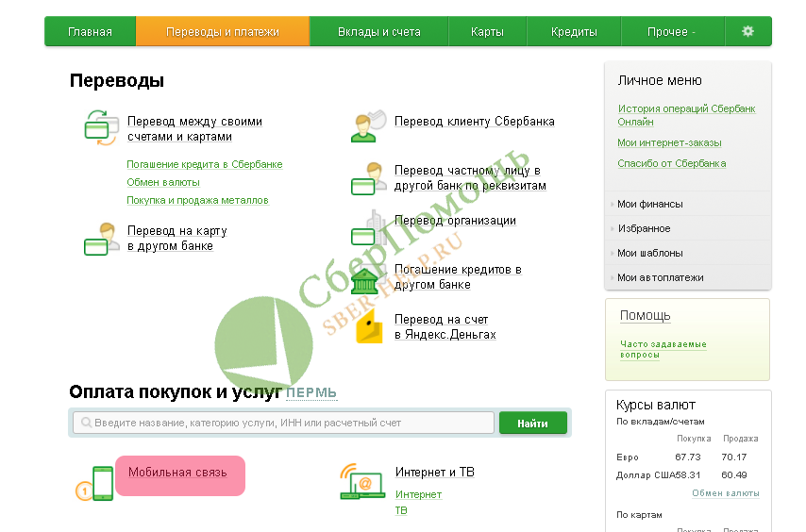
Task: Open Часто задаваемые вопросы link
Action: pyautogui.click(x=663, y=349)
